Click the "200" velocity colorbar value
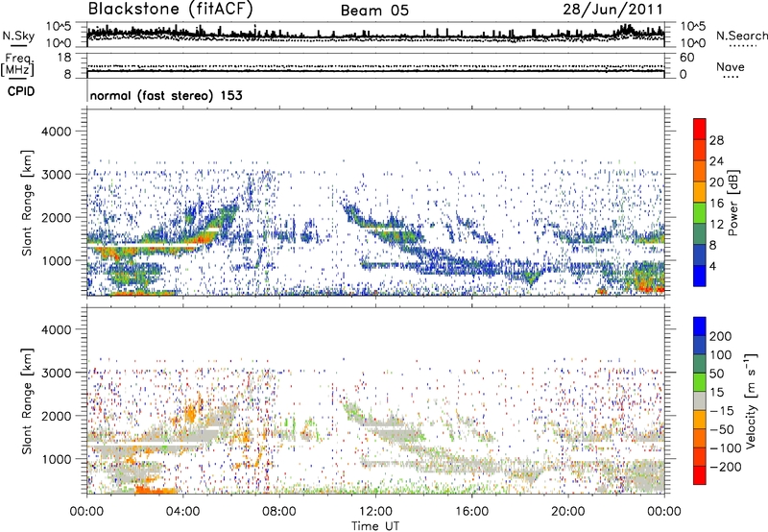768x532 pixels. [721, 336]
